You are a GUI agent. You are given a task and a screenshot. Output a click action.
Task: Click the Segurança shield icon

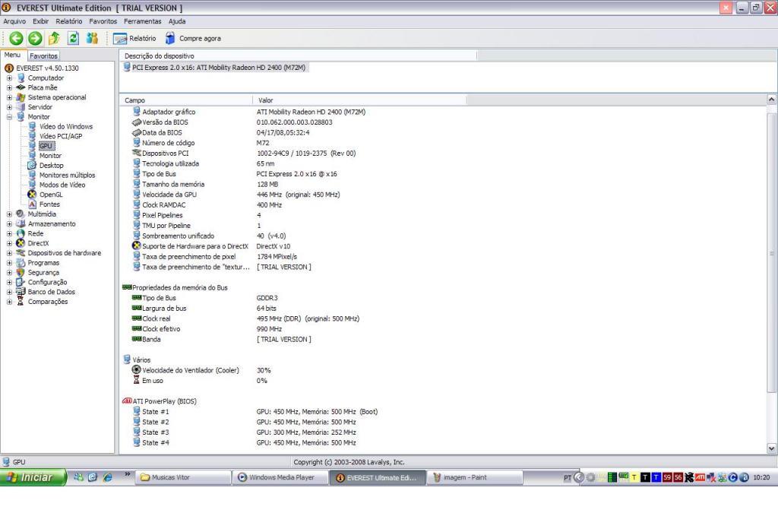click(21, 272)
